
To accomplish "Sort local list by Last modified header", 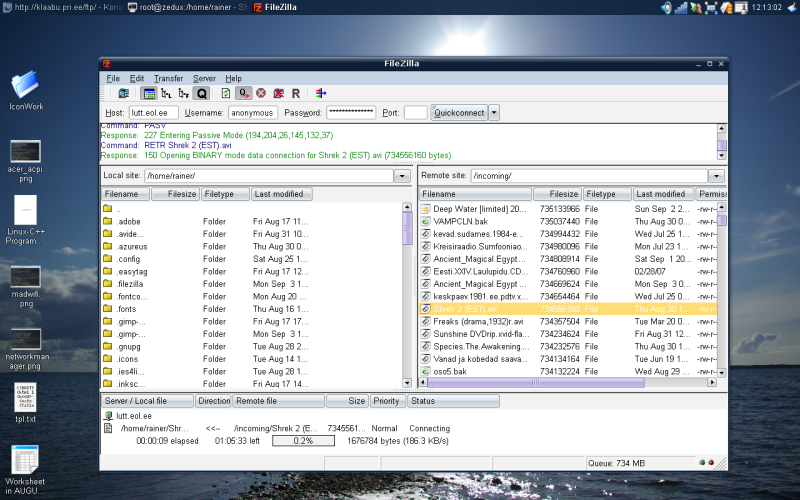I will tap(282, 194).
